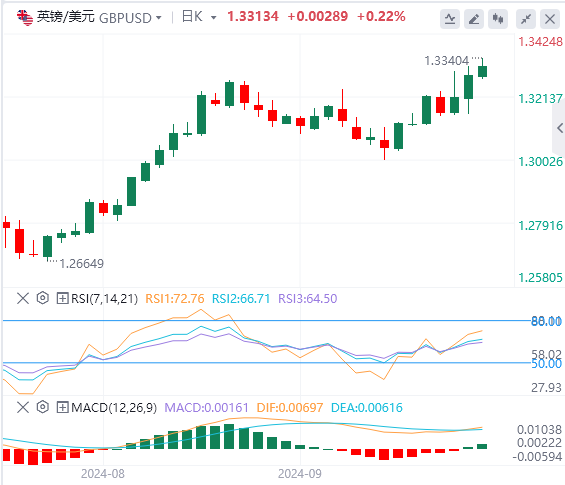565x485 pixels.
Task: Expand the right side panel chevron
Action: click(560, 128)
